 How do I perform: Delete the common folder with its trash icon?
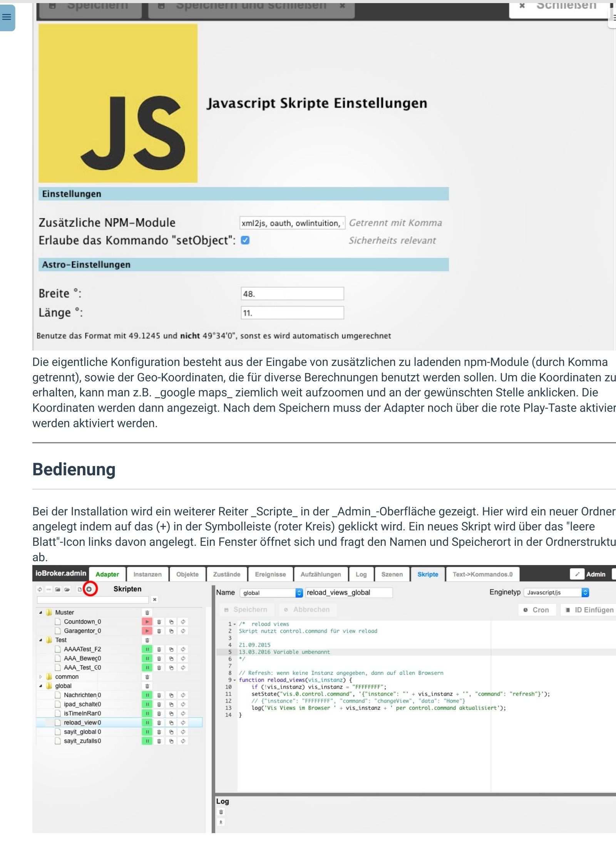(147, 677)
